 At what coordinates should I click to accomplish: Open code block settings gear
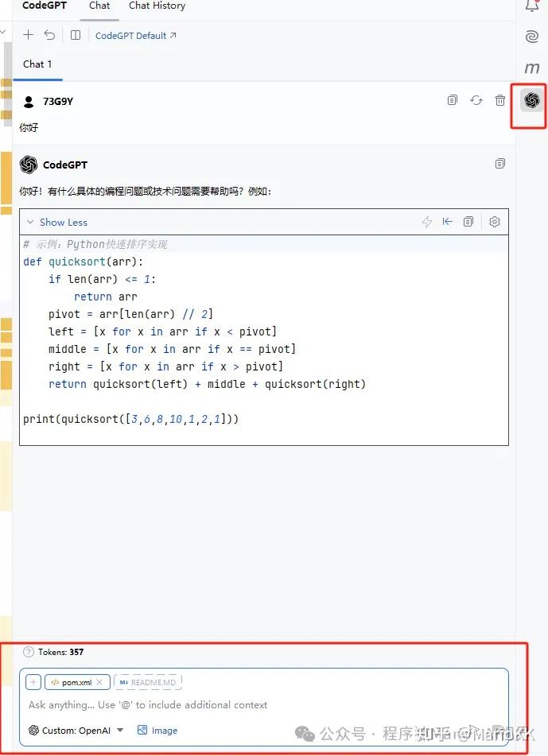point(495,222)
